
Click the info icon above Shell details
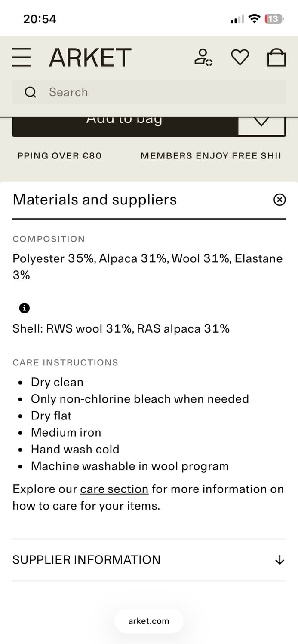(25, 308)
